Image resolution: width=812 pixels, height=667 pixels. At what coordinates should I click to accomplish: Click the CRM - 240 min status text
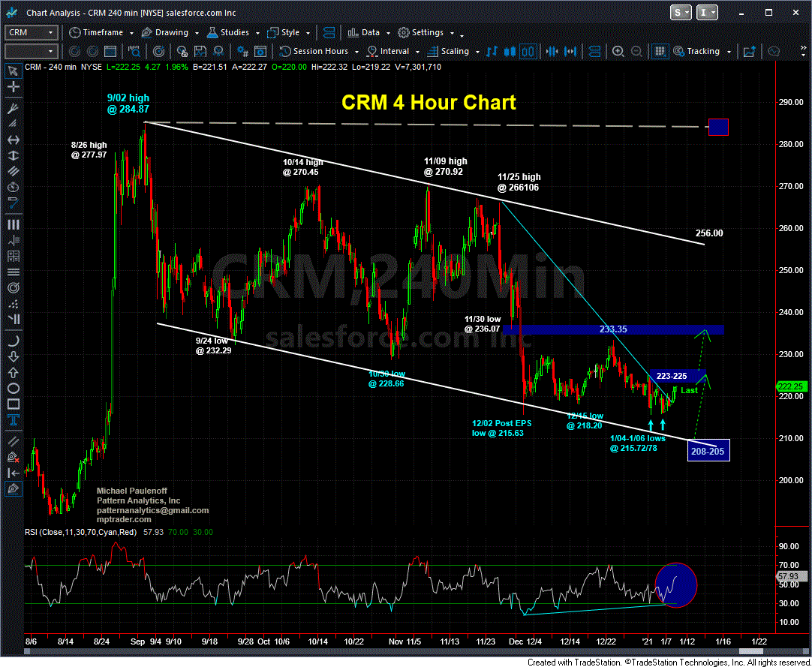(x=53, y=67)
